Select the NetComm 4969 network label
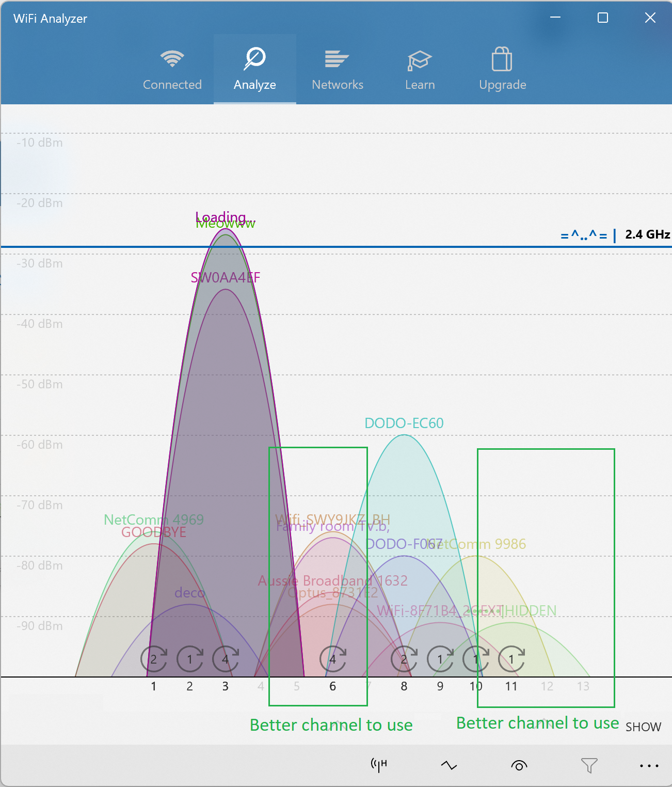The image size is (672, 787). (154, 520)
